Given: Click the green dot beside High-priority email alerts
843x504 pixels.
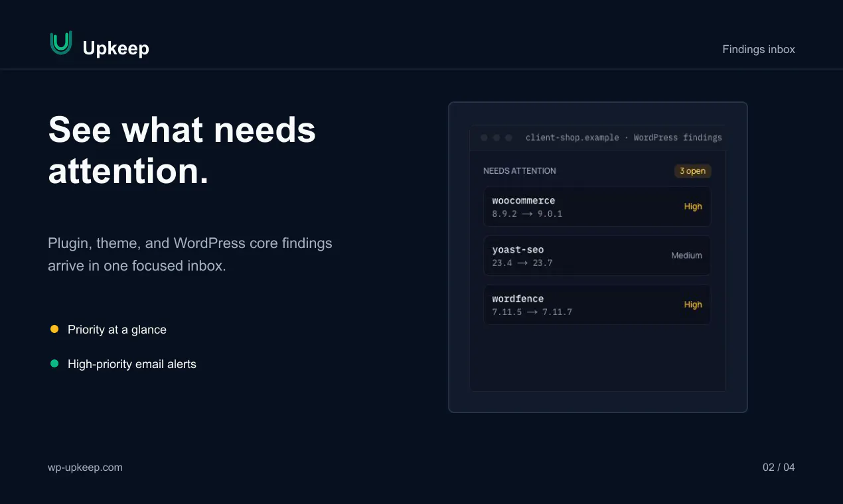Looking at the screenshot, I should click(x=54, y=363).
